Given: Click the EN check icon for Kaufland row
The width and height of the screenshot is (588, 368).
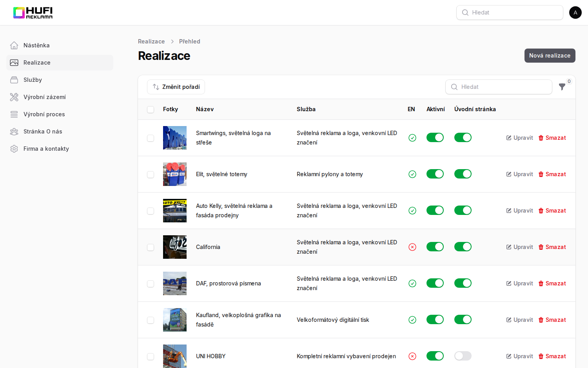Looking at the screenshot, I should [x=412, y=320].
